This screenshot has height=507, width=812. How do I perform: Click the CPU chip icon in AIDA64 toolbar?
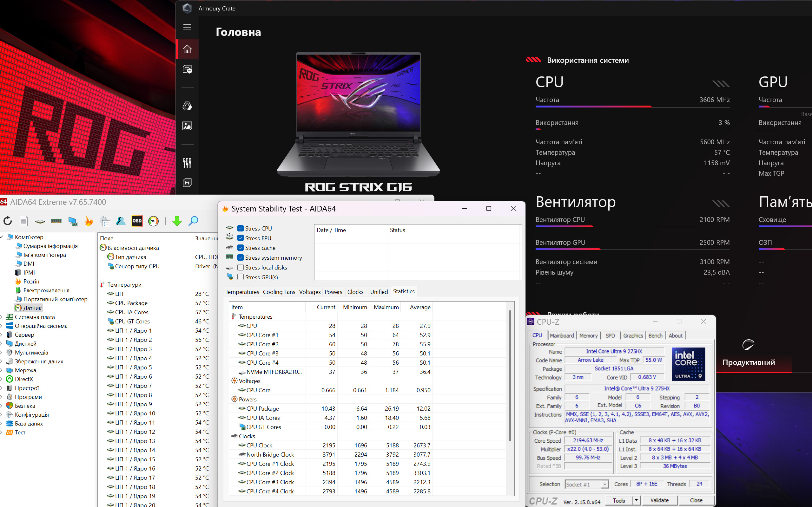tap(40, 221)
